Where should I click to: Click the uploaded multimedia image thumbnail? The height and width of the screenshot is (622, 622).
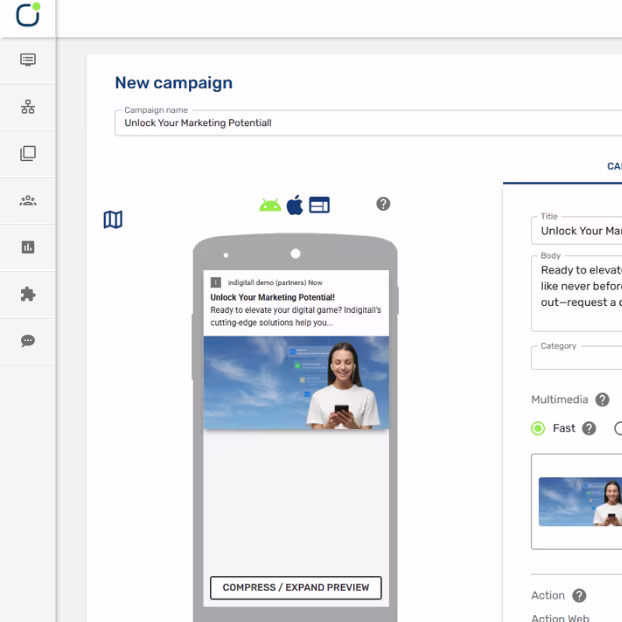580,501
